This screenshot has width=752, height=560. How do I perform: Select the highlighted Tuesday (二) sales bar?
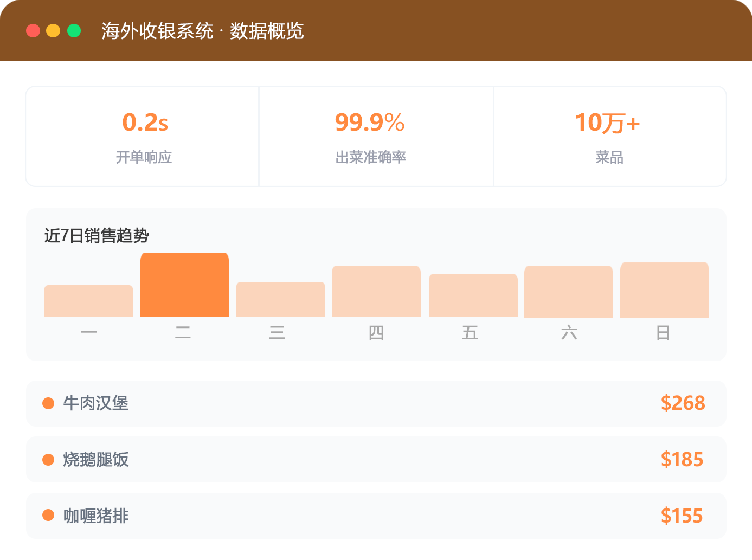pos(185,285)
